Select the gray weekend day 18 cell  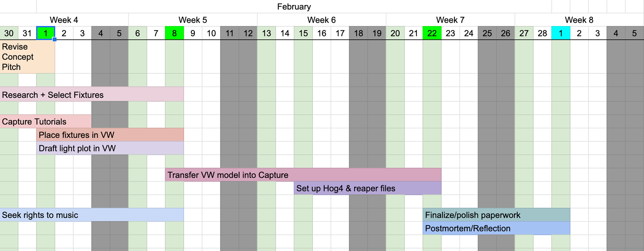click(x=359, y=33)
